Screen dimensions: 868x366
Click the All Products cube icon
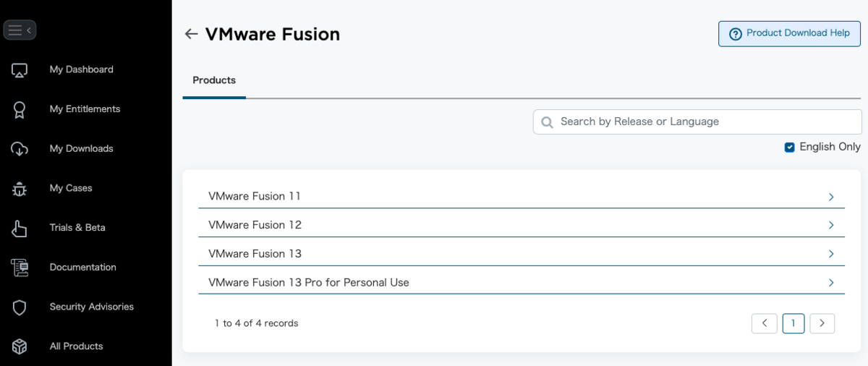pos(20,346)
